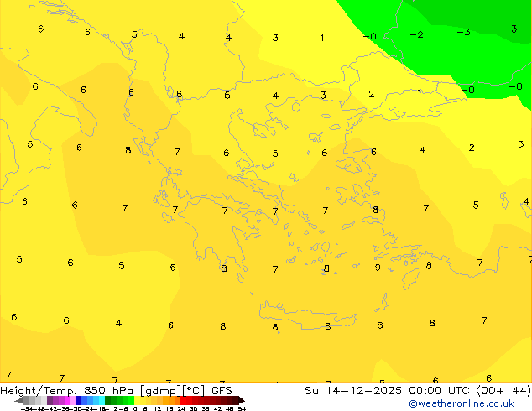Viewport: 532px width, 411px height.
Task: Click the 30 label on the legend scale
Action: [x=193, y=409]
